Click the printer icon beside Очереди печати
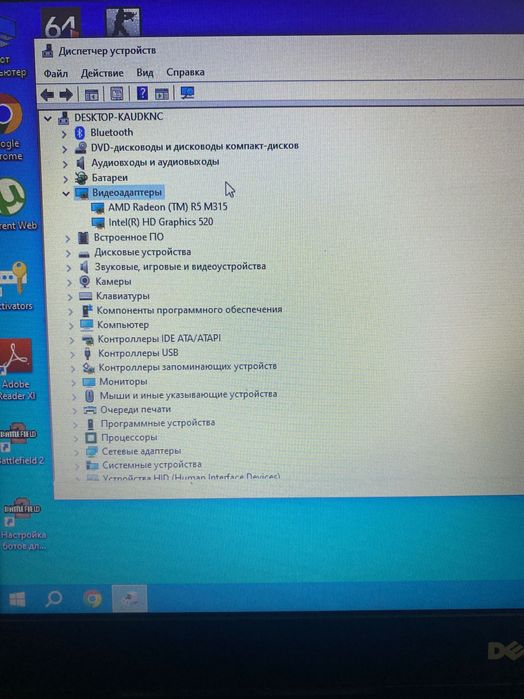 [x=90, y=410]
